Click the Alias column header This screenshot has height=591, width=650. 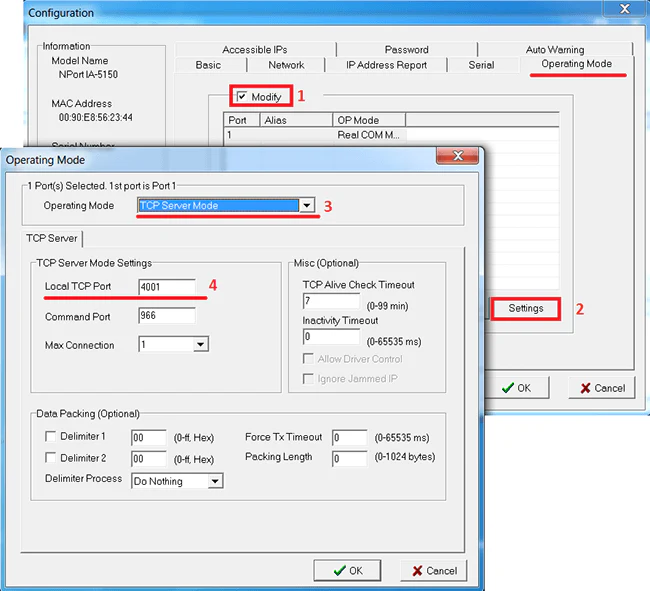tap(296, 120)
